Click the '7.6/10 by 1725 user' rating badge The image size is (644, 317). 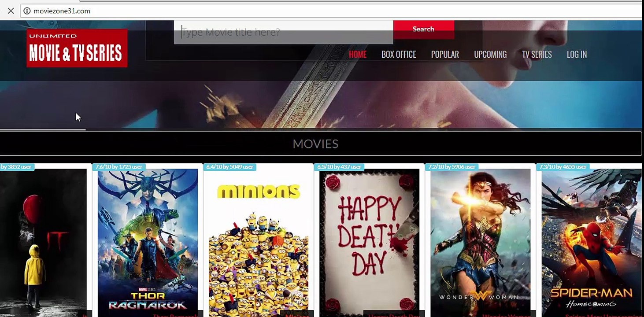119,167
